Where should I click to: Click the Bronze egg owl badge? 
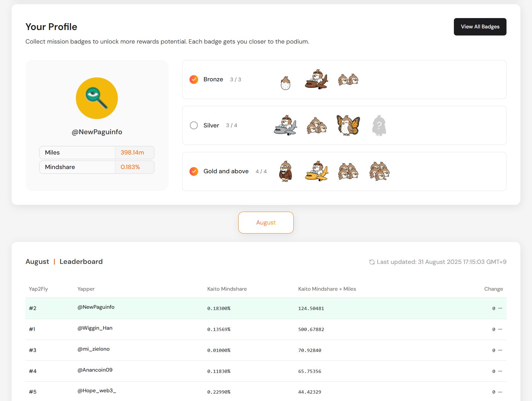(285, 83)
